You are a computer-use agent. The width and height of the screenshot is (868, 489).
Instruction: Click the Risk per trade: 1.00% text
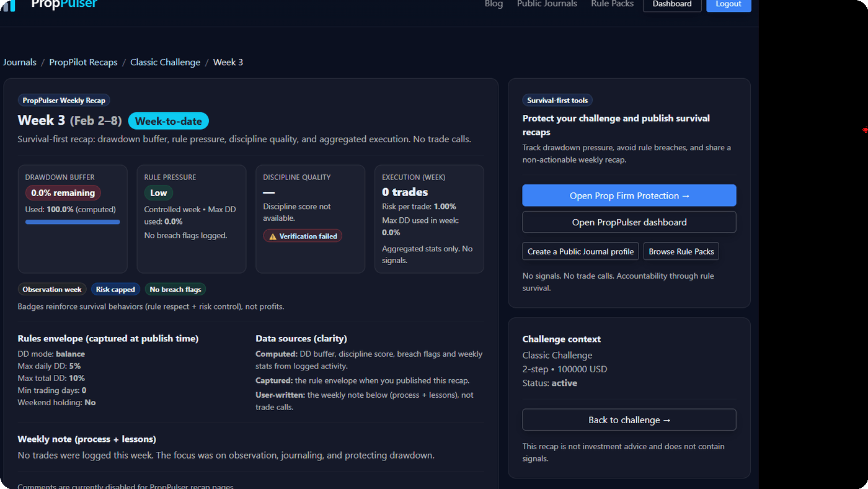419,207
